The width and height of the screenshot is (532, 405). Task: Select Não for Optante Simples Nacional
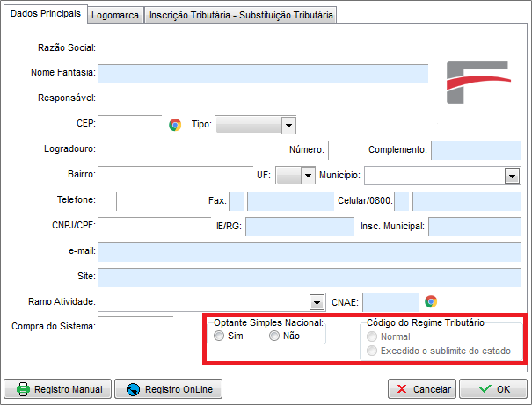point(275,336)
